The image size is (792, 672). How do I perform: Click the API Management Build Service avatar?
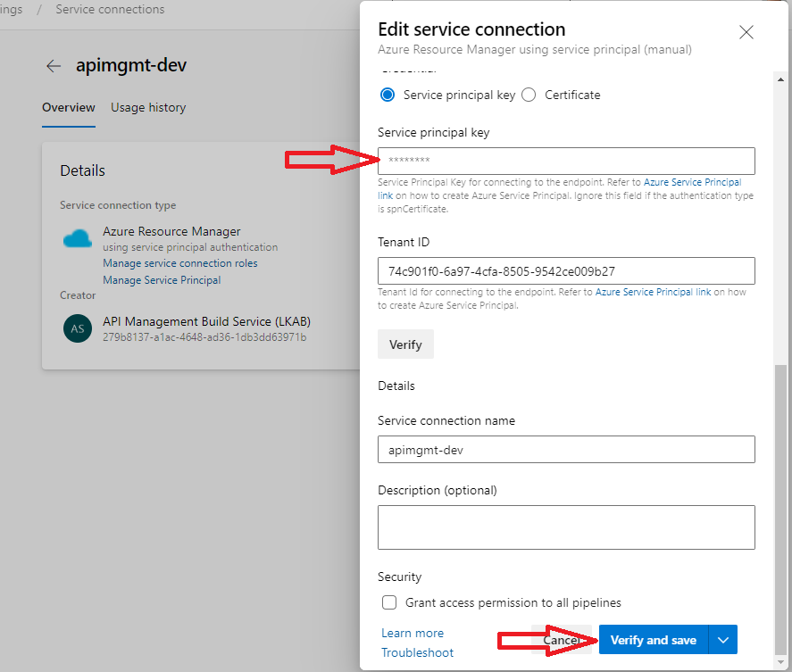point(77,328)
